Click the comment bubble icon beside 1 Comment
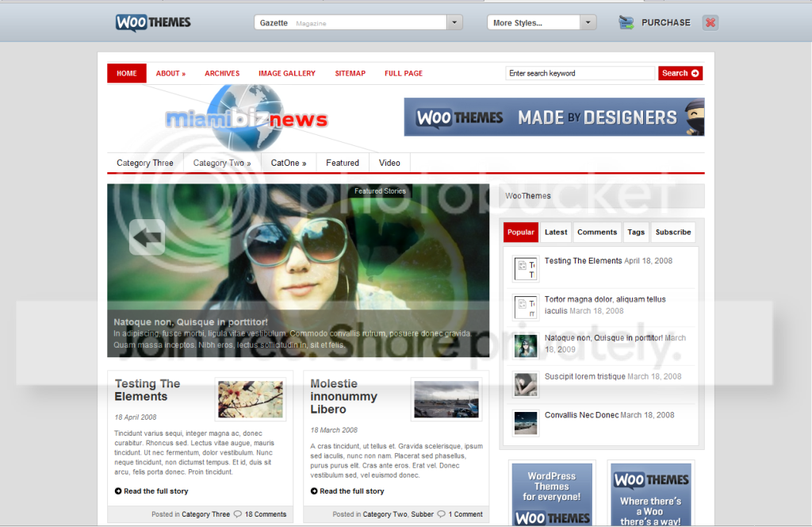 pyautogui.click(x=441, y=514)
